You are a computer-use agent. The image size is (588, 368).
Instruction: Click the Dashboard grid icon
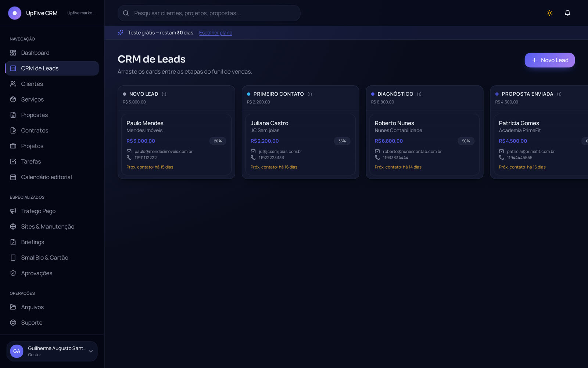13,53
